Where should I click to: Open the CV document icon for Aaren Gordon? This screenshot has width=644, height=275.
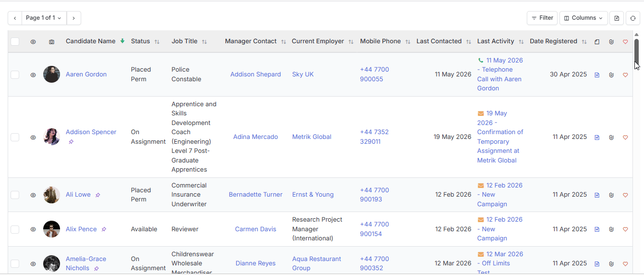[597, 75]
